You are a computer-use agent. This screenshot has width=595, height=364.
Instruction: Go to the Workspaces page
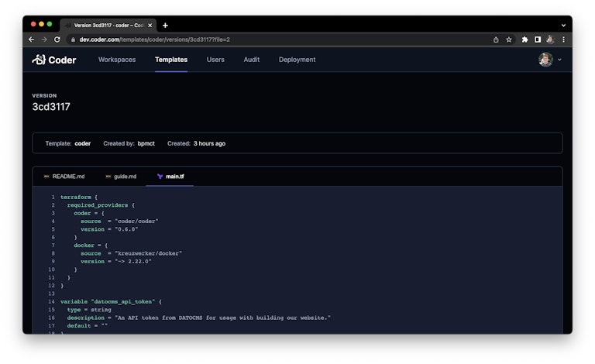click(x=117, y=60)
